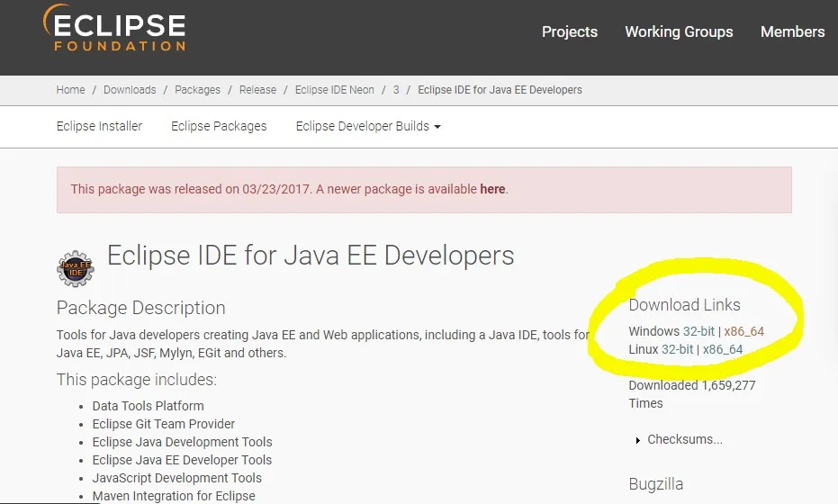838x504 pixels.
Task: Switch to the Eclipse Installer tab
Action: coord(99,126)
